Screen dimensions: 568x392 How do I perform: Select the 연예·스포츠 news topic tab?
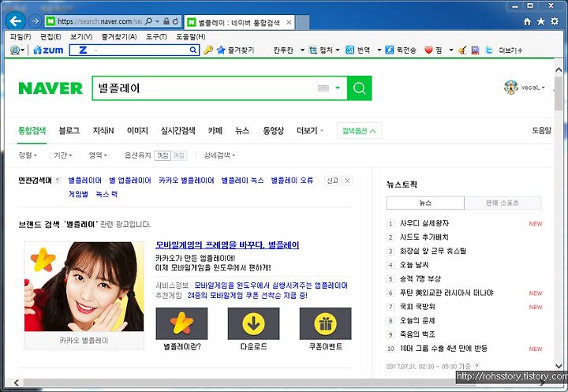point(503,203)
